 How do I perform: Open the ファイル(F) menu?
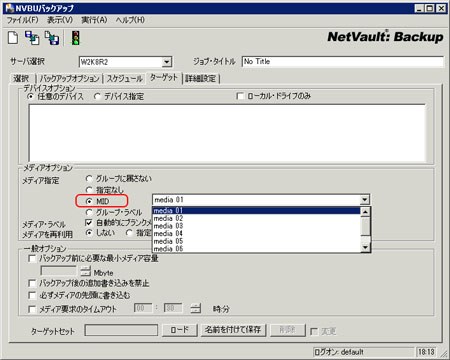pos(23,20)
